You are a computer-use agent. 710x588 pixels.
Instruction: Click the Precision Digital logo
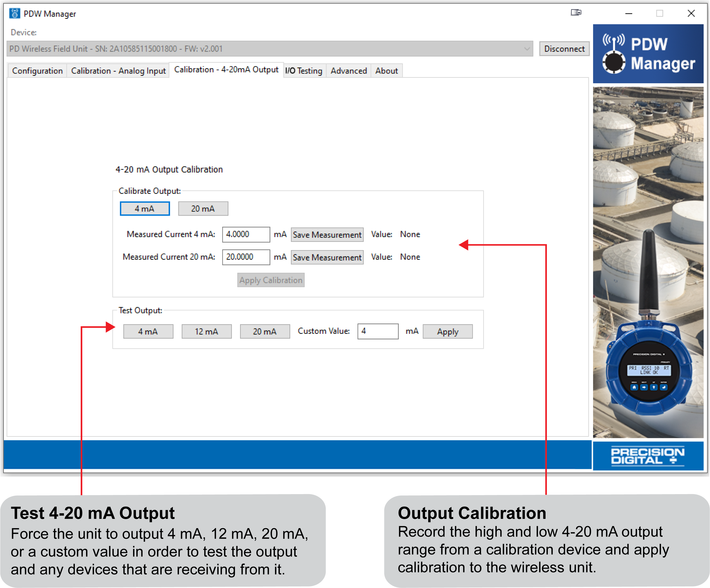click(x=647, y=456)
